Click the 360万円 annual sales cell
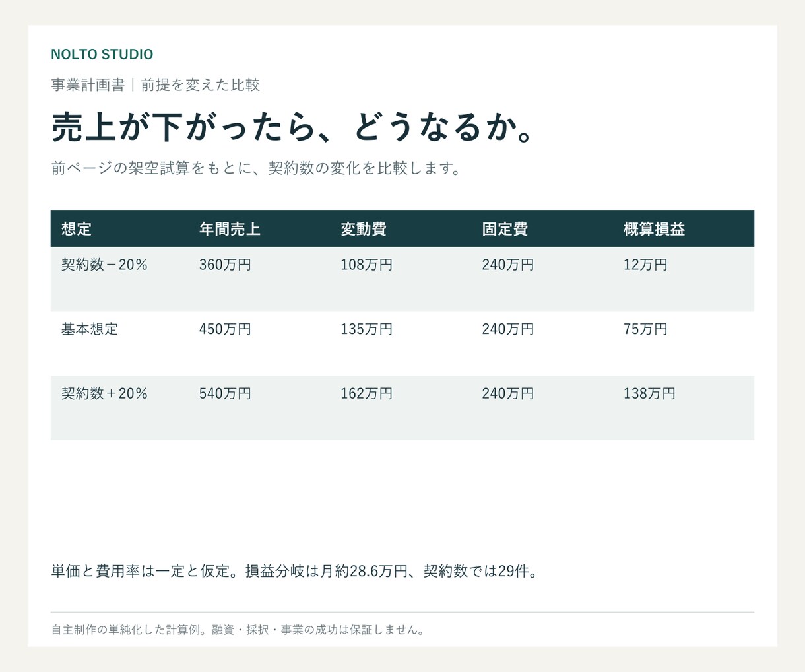805x672 pixels. pos(225,265)
